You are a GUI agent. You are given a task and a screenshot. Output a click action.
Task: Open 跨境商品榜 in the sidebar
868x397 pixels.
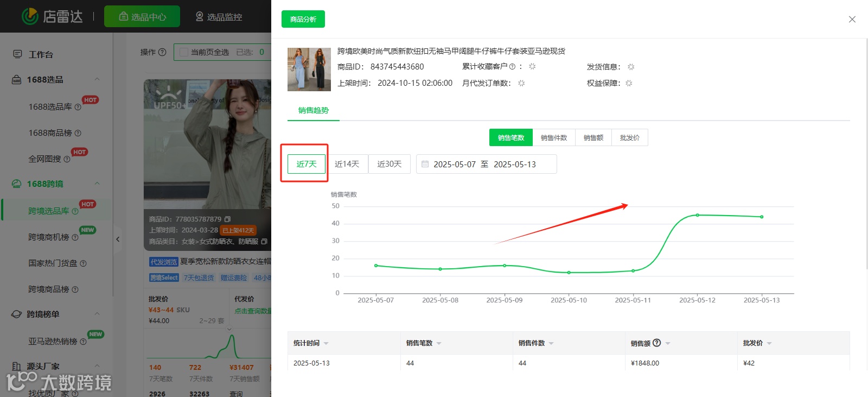point(49,289)
